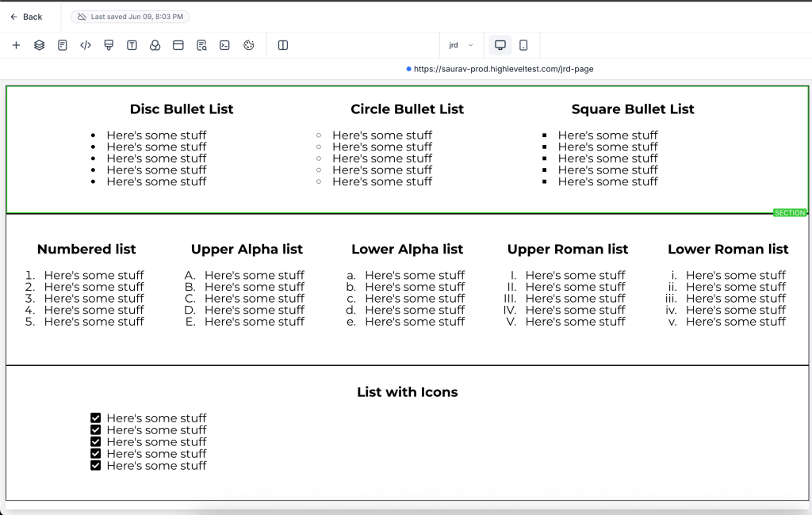812x515 pixels.
Task: Switch to desktop preview mode
Action: click(500, 45)
